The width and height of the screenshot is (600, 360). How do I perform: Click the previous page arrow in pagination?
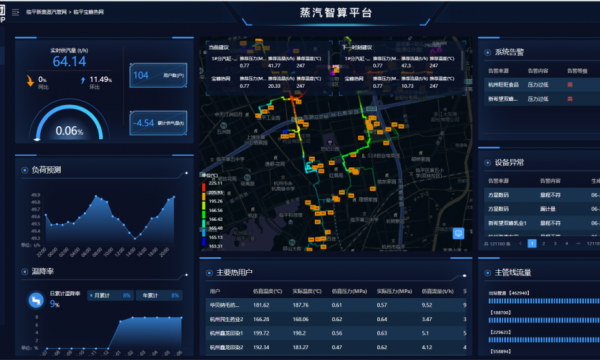(520, 244)
